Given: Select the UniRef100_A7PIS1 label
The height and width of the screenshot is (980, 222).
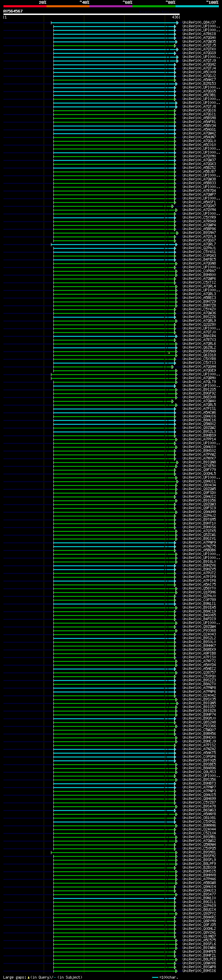Looking at the screenshot, I should coord(199,409).
